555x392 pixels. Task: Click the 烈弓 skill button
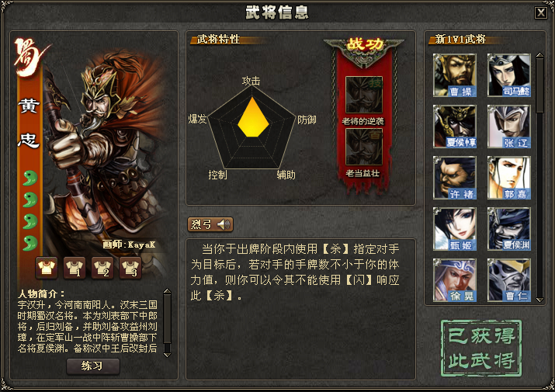pos(210,224)
